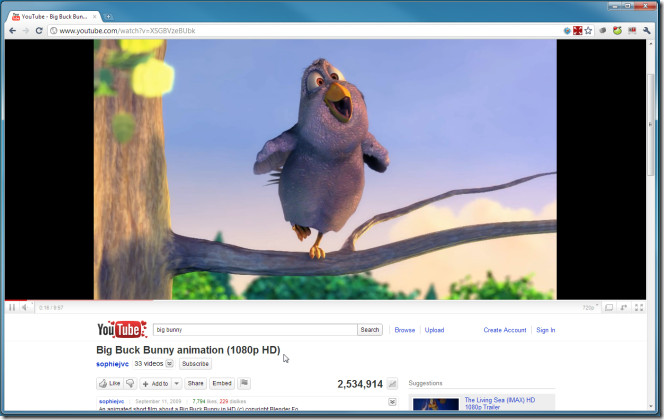Go back to the previous page

[12, 30]
